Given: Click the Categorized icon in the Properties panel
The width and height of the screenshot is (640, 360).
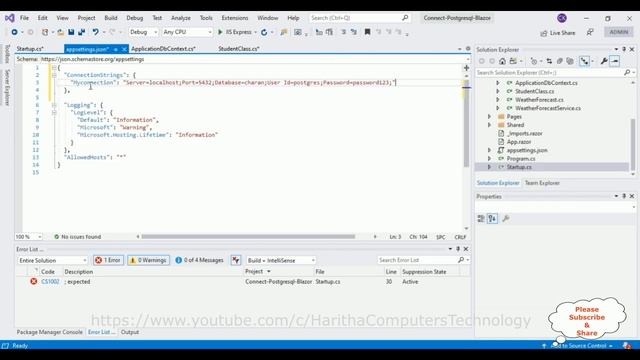Looking at the screenshot, I should 481,219.
